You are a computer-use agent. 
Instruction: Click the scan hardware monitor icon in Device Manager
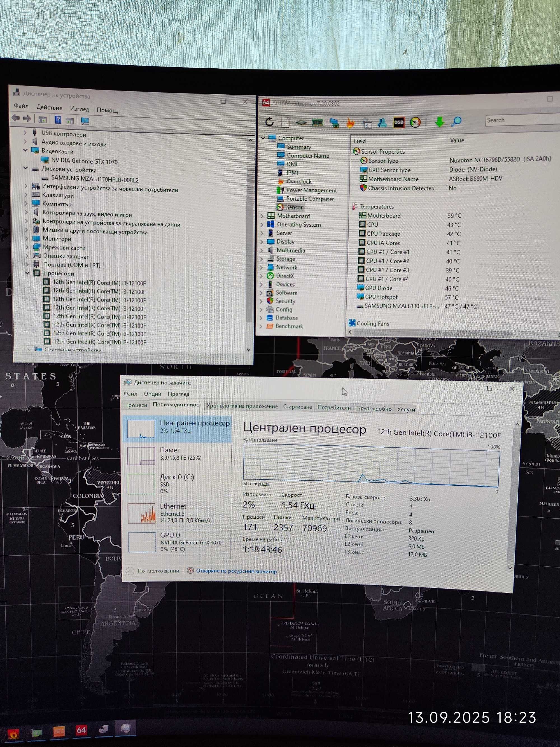click(85, 121)
